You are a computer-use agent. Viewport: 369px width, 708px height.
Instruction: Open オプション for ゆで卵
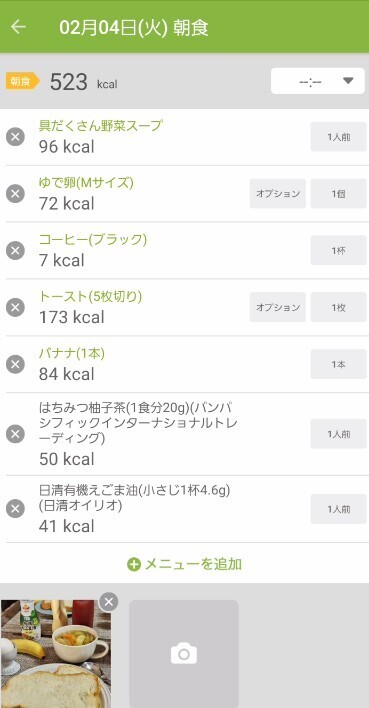tap(278, 194)
